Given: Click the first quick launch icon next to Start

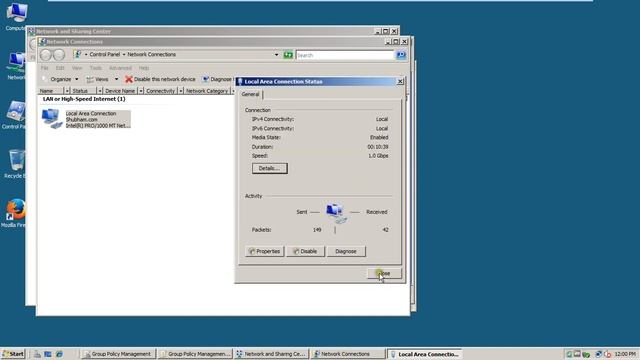Looking at the screenshot, I should click(x=37, y=354).
